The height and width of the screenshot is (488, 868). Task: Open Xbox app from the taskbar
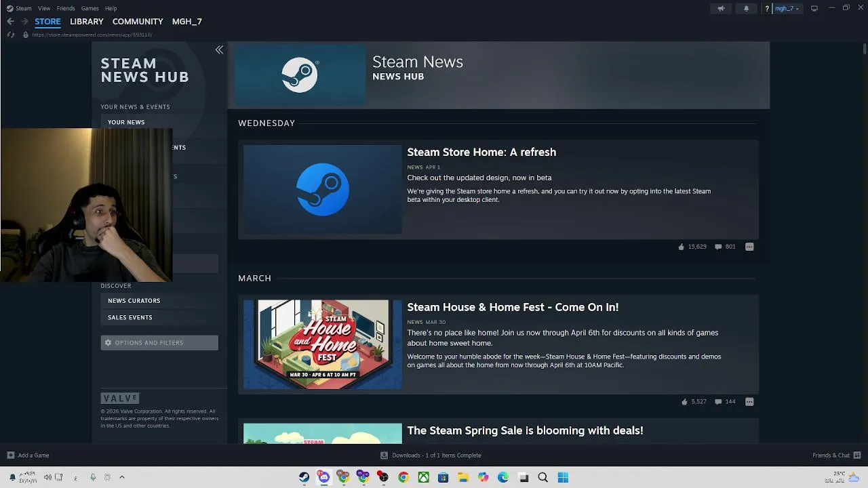423,477
